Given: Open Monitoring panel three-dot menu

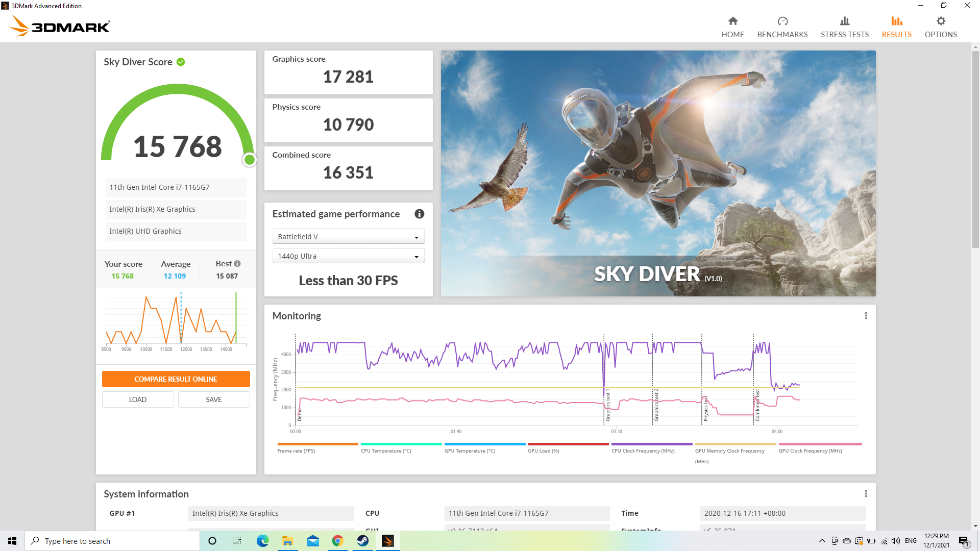Looking at the screenshot, I should [866, 316].
